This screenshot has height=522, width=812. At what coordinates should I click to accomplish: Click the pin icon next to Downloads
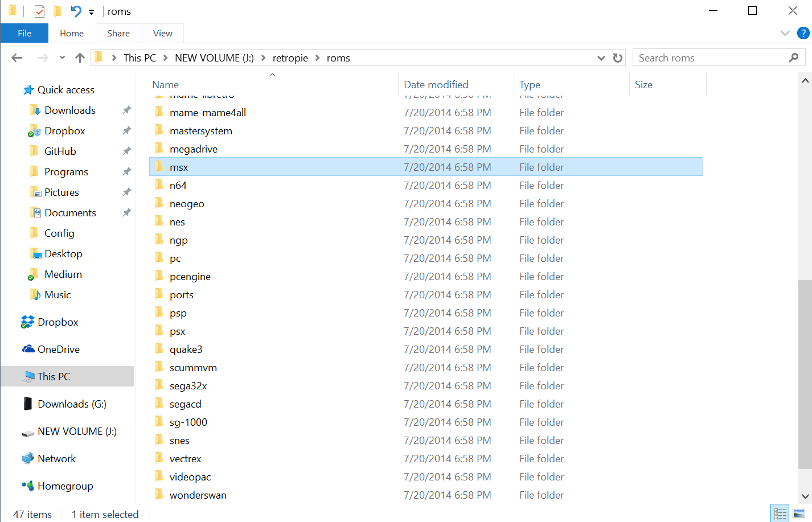(x=127, y=110)
